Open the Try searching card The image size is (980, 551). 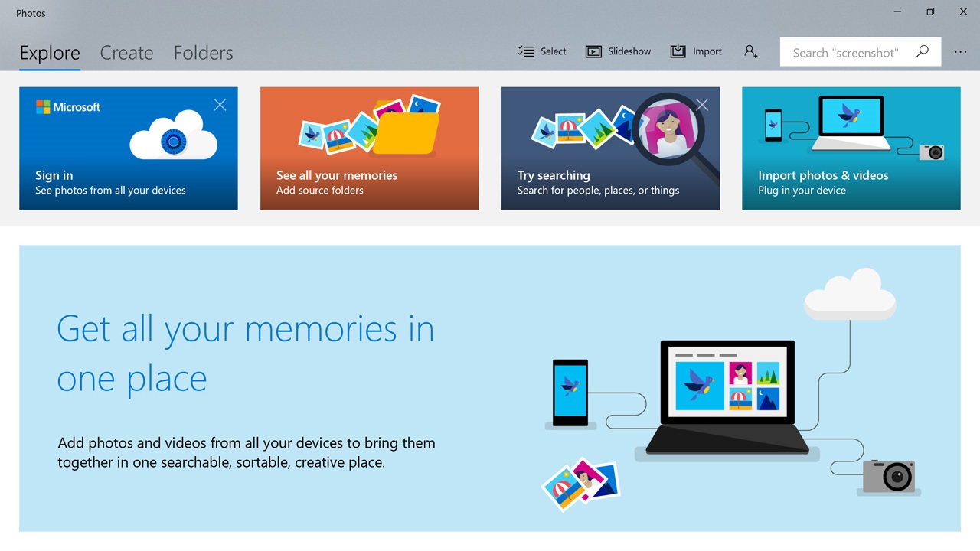click(610, 148)
